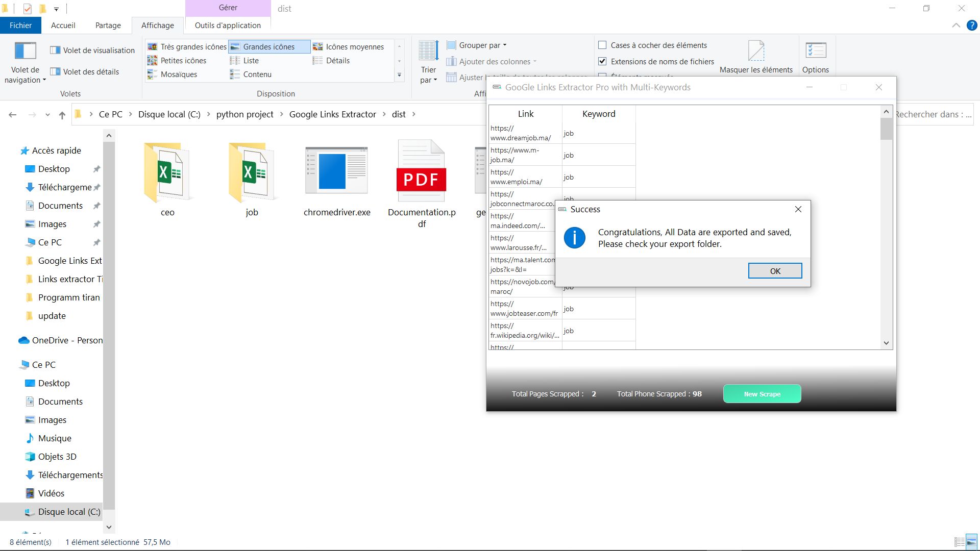Open pinned Documents under Accès rapide
Image resolution: width=980 pixels, height=551 pixels.
point(60,206)
